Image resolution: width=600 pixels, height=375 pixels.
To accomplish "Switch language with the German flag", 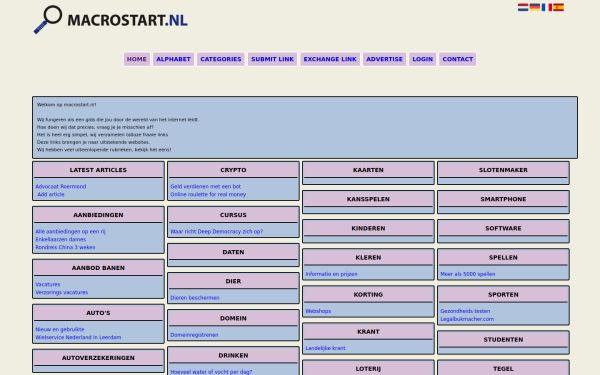I will (535, 7).
